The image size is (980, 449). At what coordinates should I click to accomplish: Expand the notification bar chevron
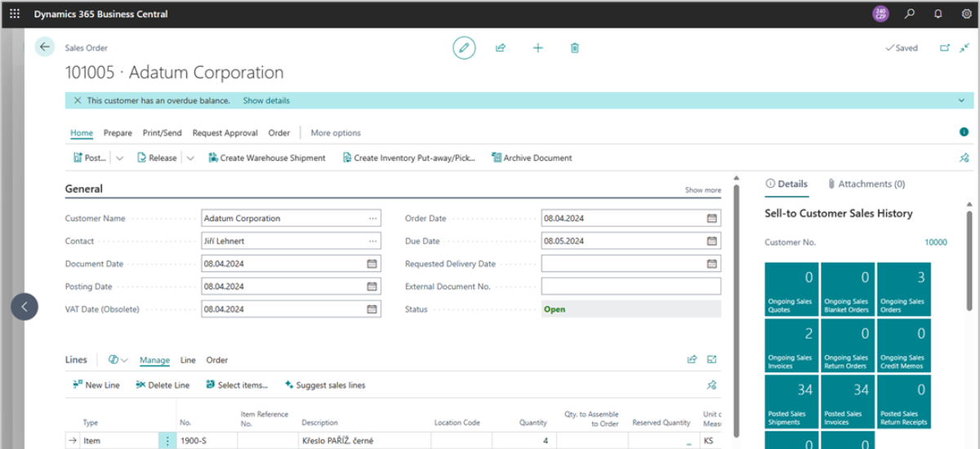[960, 100]
